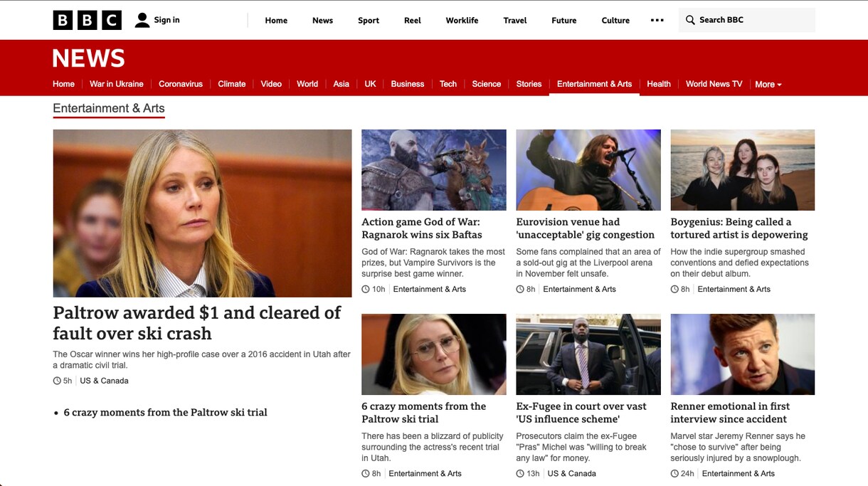Image resolution: width=868 pixels, height=486 pixels.
Task: Click Entertainment & Arts tag under 6 crazy moments
Action: pyautogui.click(x=425, y=473)
